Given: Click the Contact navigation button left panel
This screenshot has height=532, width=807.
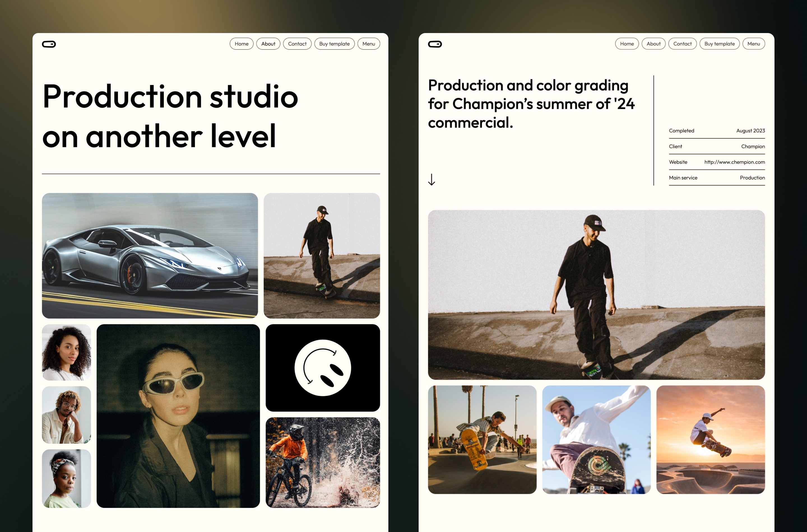Looking at the screenshot, I should [x=297, y=43].
